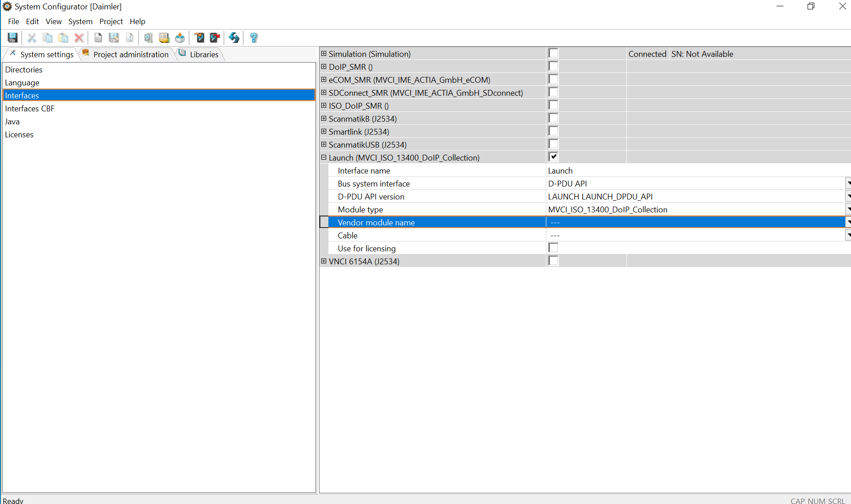This screenshot has width=851, height=504.
Task: Select Interfaces CBF in the settings list
Action: (159, 109)
